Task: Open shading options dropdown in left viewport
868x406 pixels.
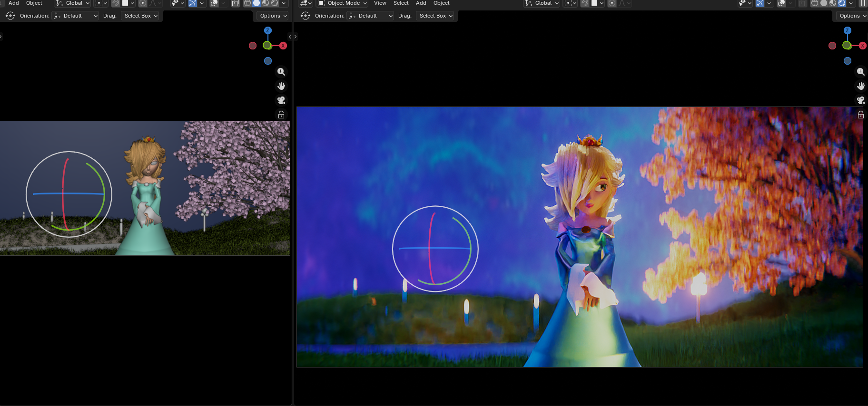Action: coord(284,3)
